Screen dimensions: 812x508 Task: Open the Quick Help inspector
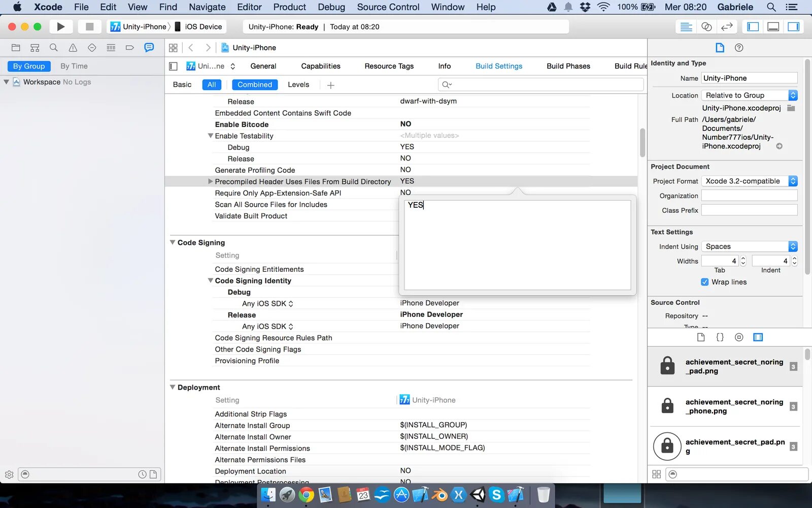coord(739,48)
